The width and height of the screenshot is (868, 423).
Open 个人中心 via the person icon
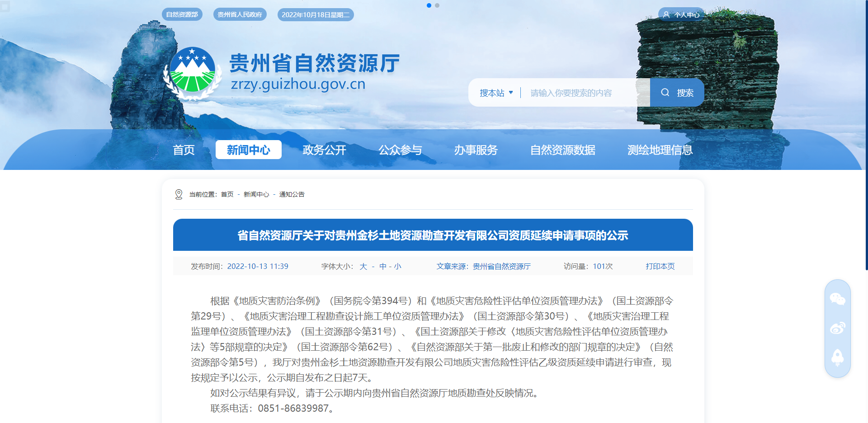click(681, 14)
